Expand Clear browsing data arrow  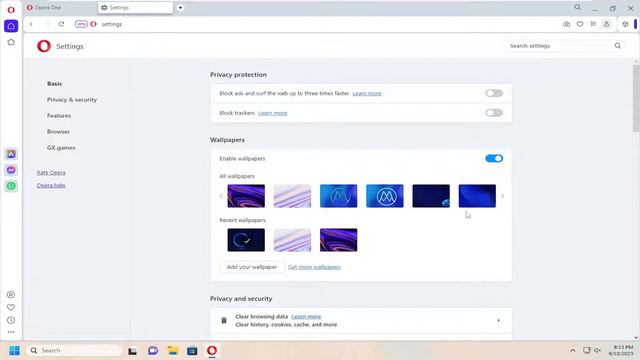498,320
